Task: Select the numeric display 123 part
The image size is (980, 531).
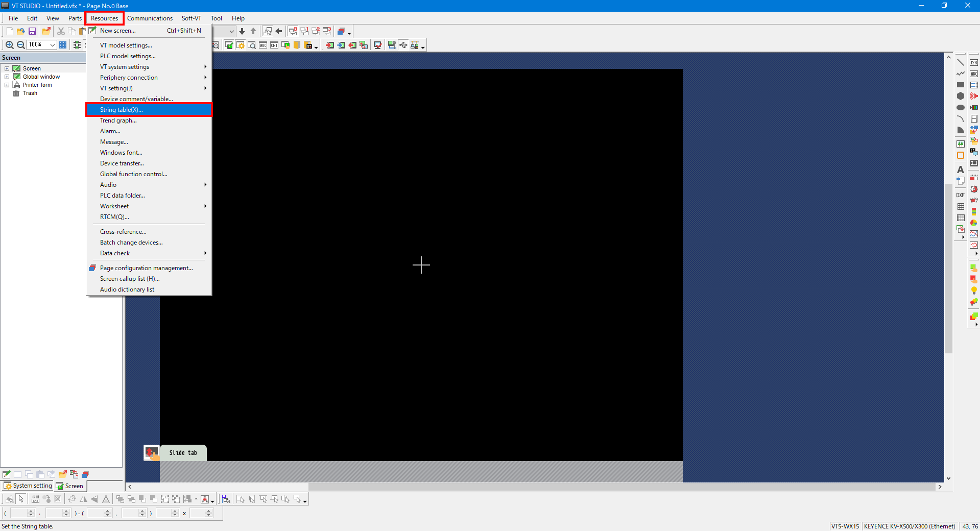Action: pyautogui.click(x=974, y=62)
